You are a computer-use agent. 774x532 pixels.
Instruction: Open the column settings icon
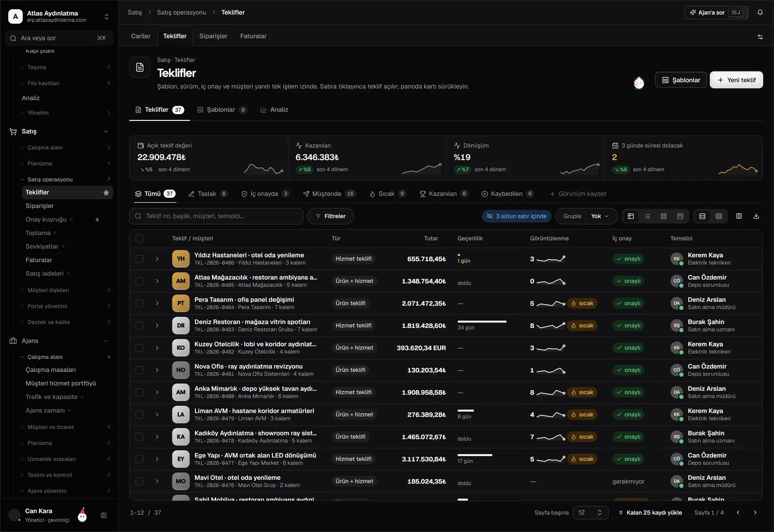(739, 216)
